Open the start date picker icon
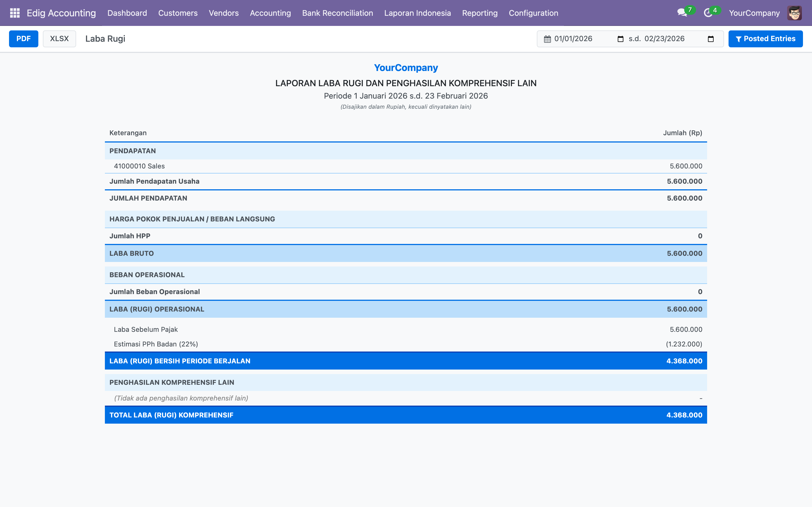 pos(620,39)
